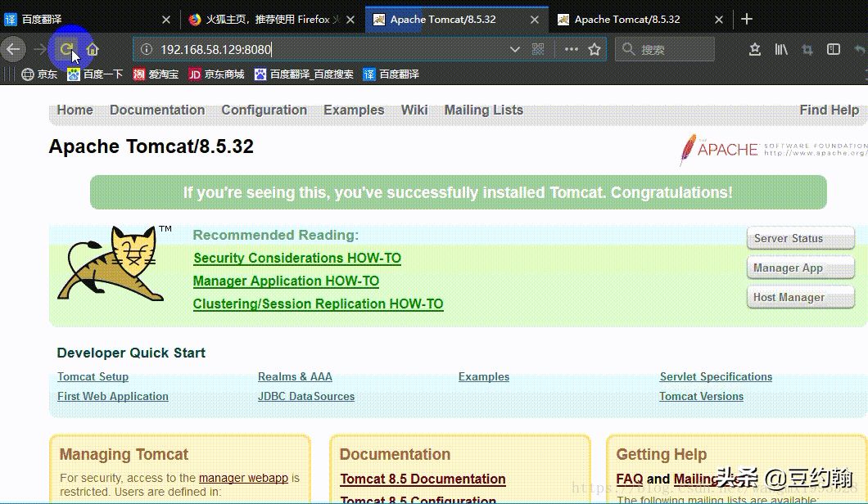
Task: Open the last 百度翻译 bookmark
Action: [391, 74]
